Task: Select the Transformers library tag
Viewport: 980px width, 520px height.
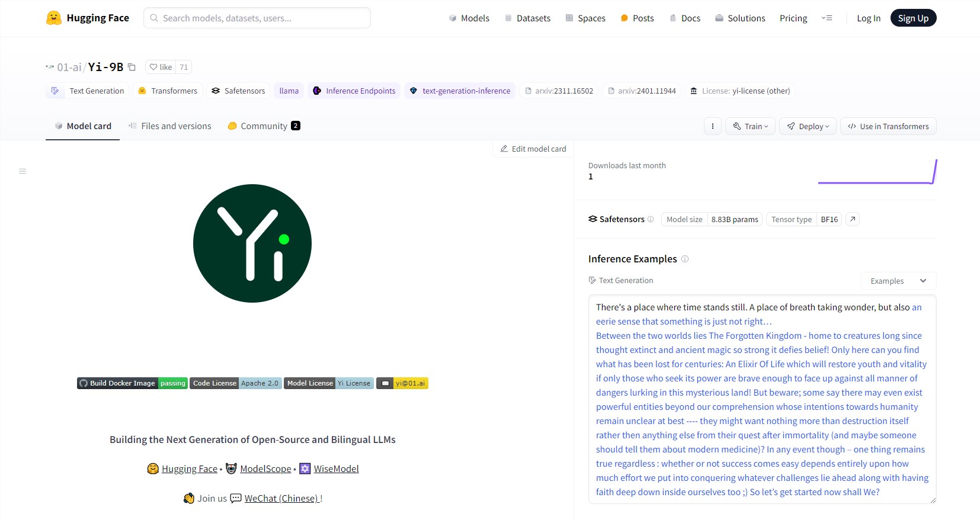Action: point(168,91)
